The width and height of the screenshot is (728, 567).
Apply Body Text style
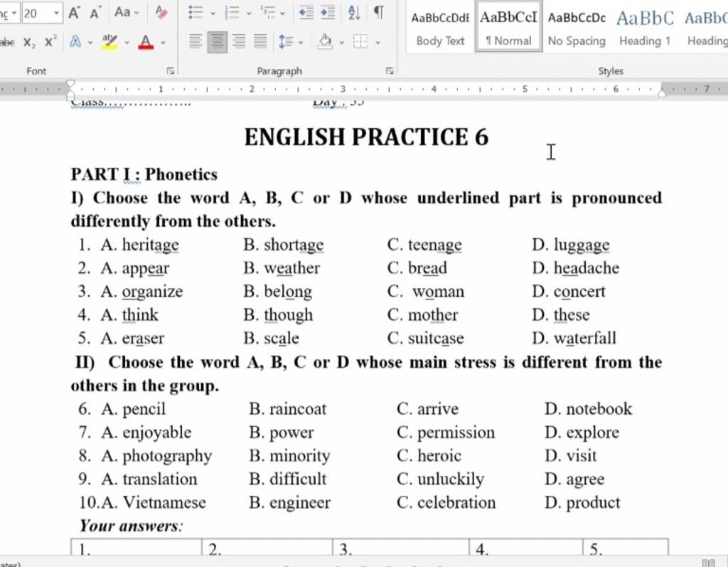440,28
